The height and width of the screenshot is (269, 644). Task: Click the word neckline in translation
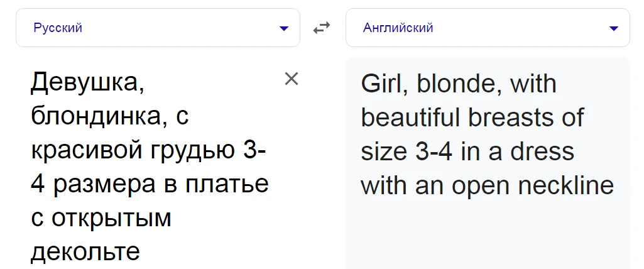pyautogui.click(x=566, y=185)
